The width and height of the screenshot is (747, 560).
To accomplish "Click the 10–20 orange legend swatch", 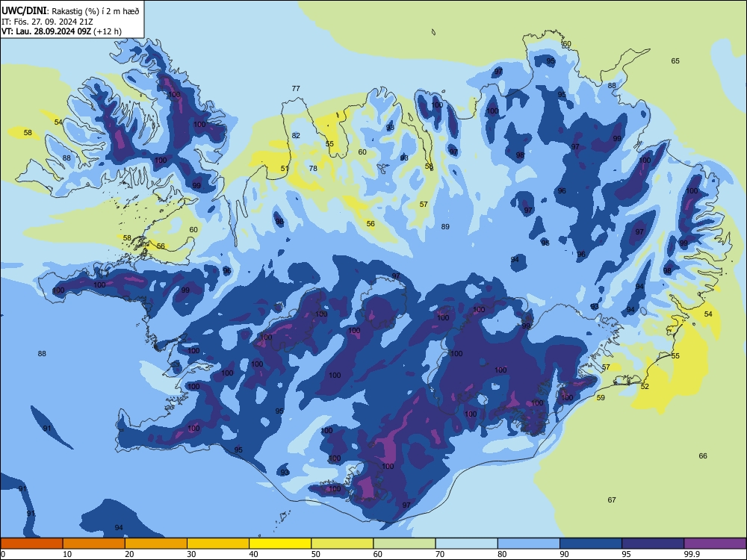I will pyautogui.click(x=94, y=544).
